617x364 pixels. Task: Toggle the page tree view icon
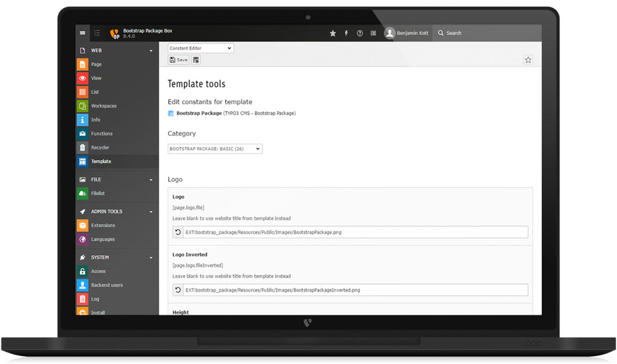[x=97, y=33]
